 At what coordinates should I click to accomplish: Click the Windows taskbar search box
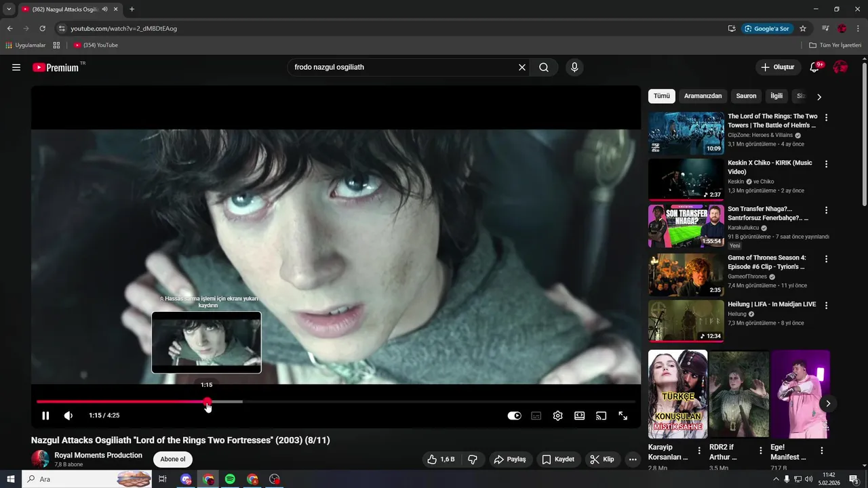click(x=87, y=479)
